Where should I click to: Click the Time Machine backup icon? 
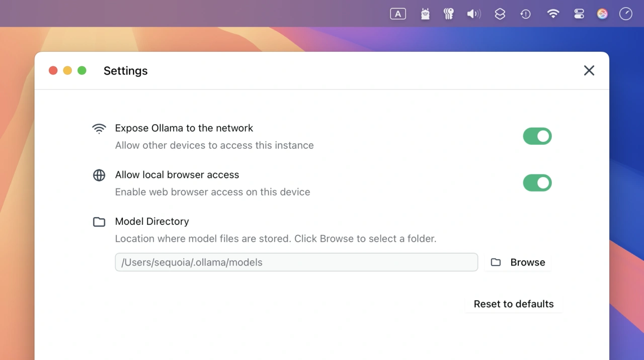click(x=526, y=14)
